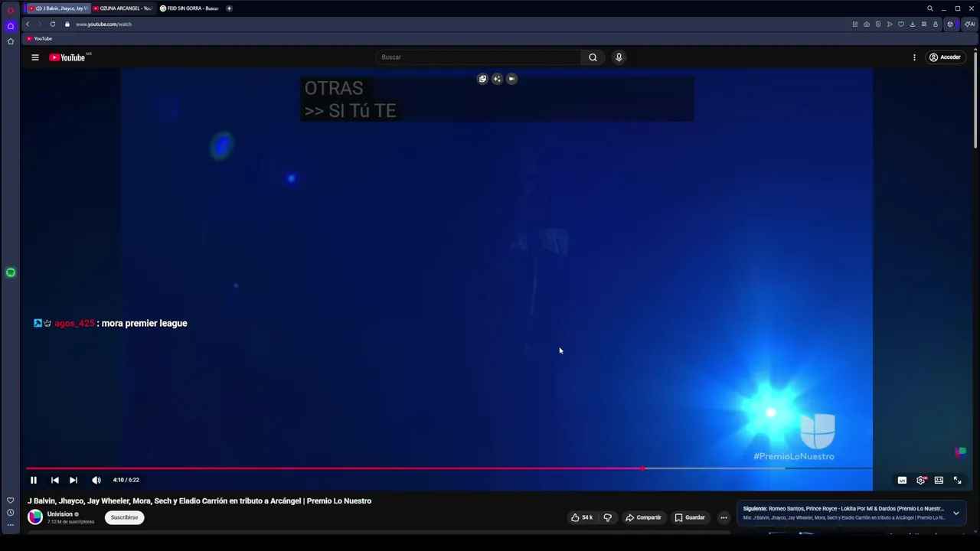Viewport: 980px width, 551px height.
Task: Pause the video
Action: pyautogui.click(x=34, y=480)
